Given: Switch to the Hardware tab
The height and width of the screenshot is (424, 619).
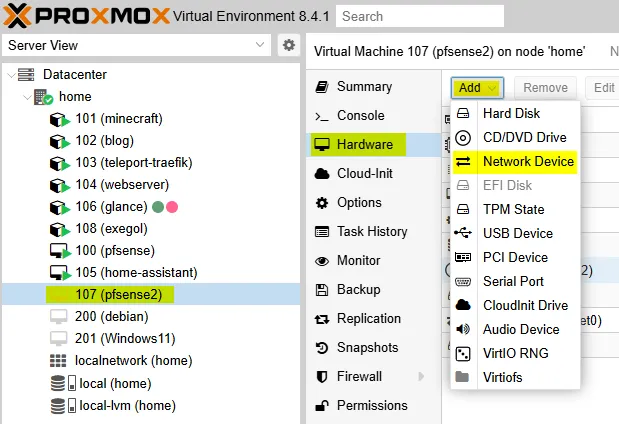Looking at the screenshot, I should 373,144.
